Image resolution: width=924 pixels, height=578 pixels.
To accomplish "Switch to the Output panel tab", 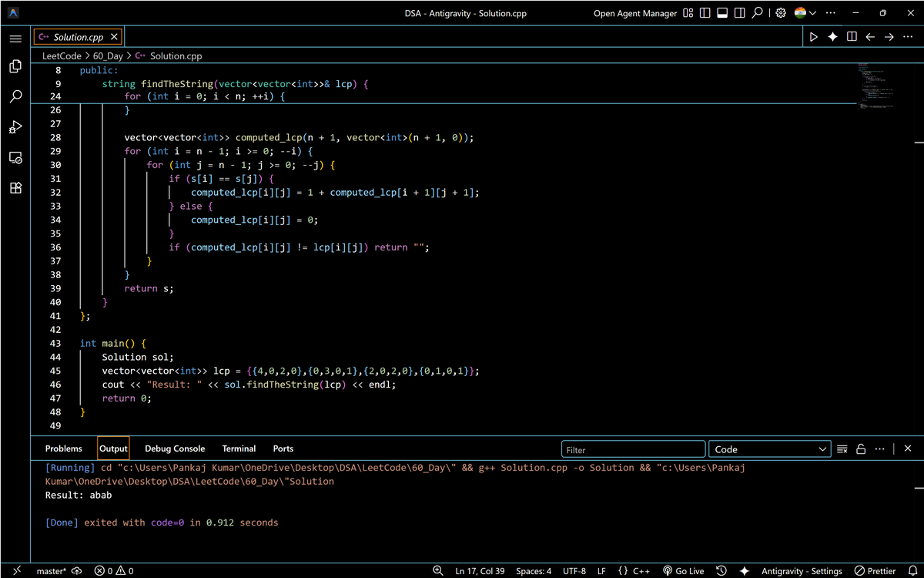I will (113, 449).
